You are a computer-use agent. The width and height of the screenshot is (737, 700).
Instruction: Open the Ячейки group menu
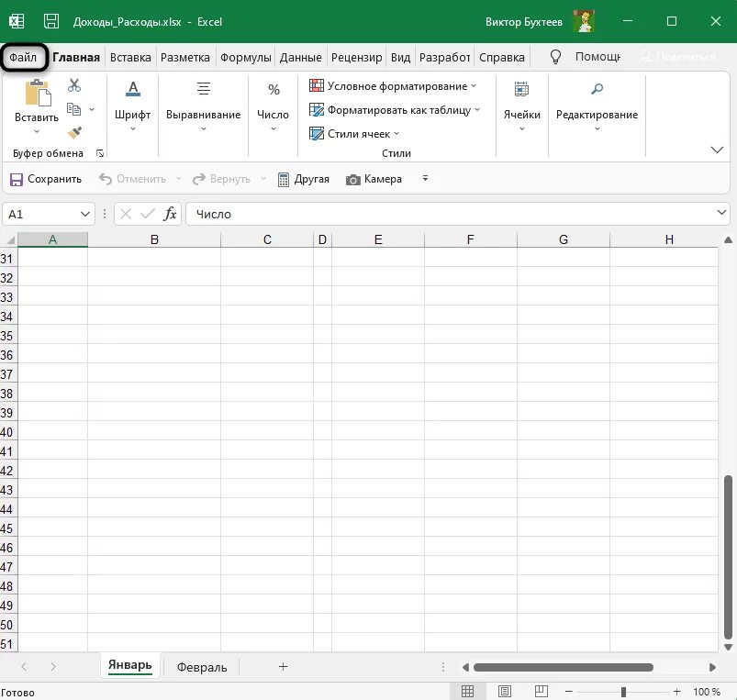521,107
